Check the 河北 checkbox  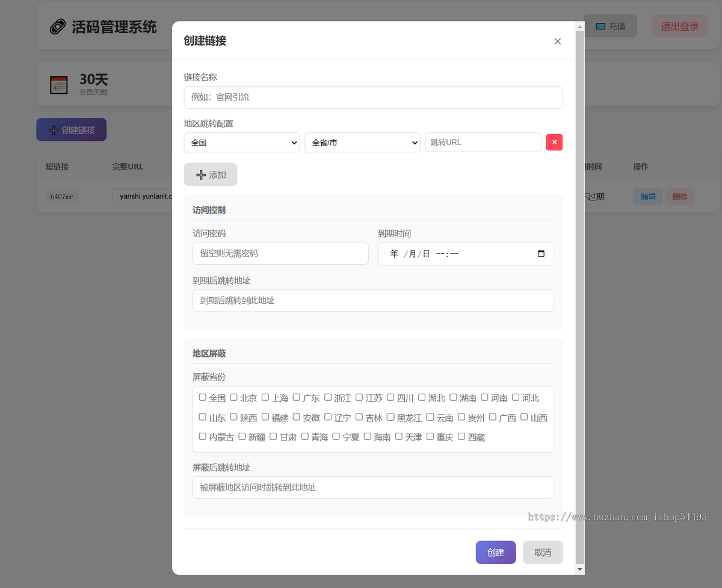click(x=516, y=397)
